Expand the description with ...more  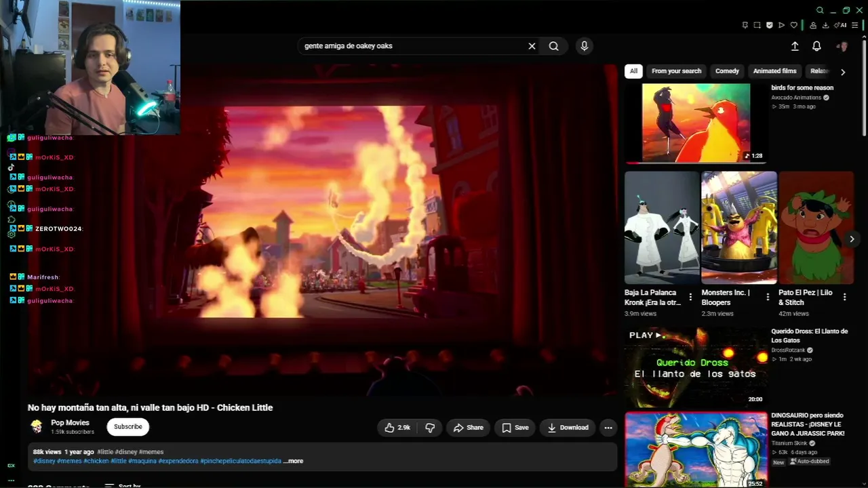[x=293, y=461]
